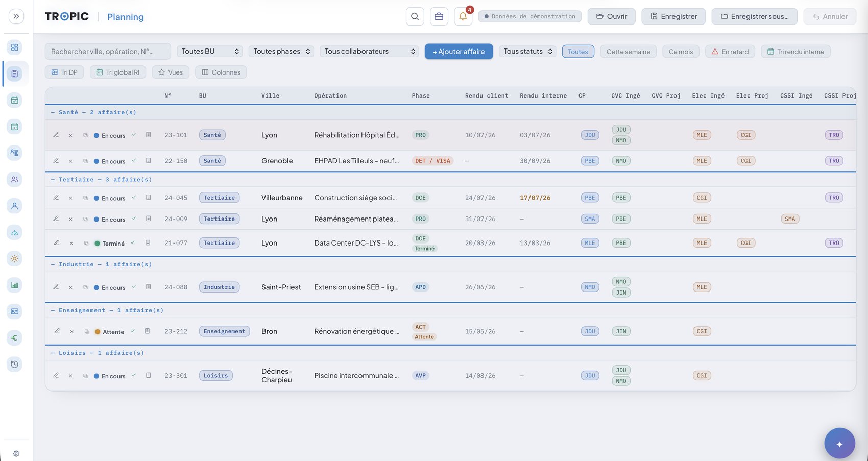Click the search field 'Rechercher ville, opération'
The image size is (868, 461).
click(108, 51)
